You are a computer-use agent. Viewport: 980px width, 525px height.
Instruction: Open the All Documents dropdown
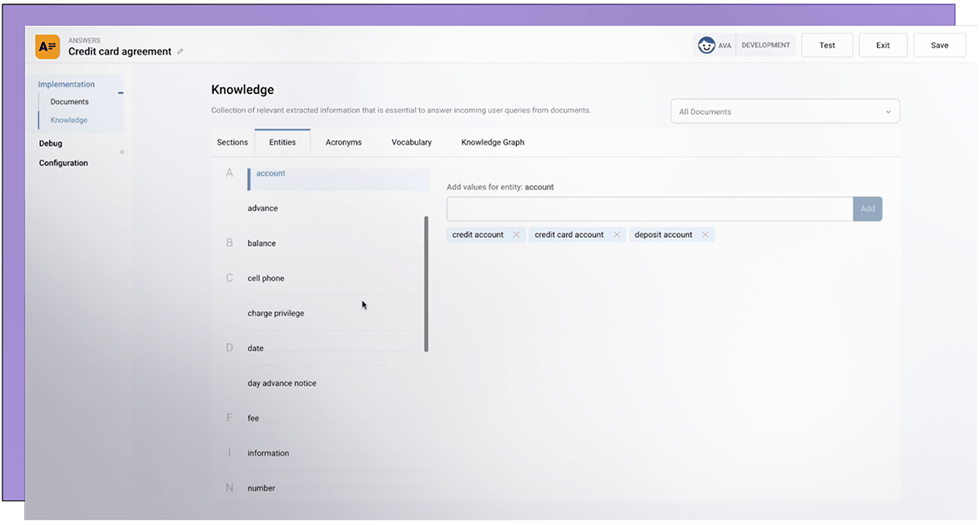pos(785,112)
